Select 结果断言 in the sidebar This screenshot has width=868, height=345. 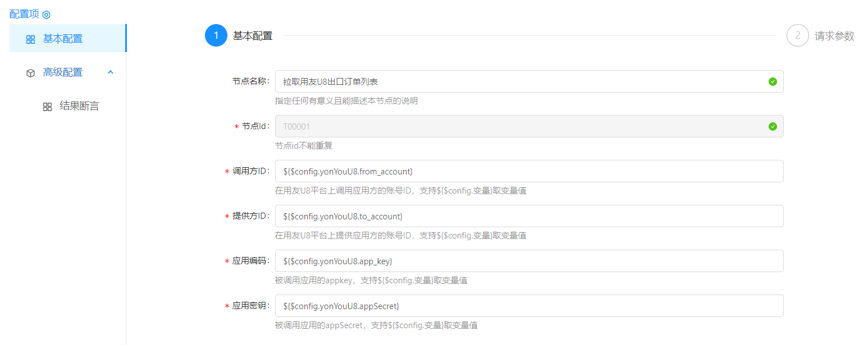(79, 106)
